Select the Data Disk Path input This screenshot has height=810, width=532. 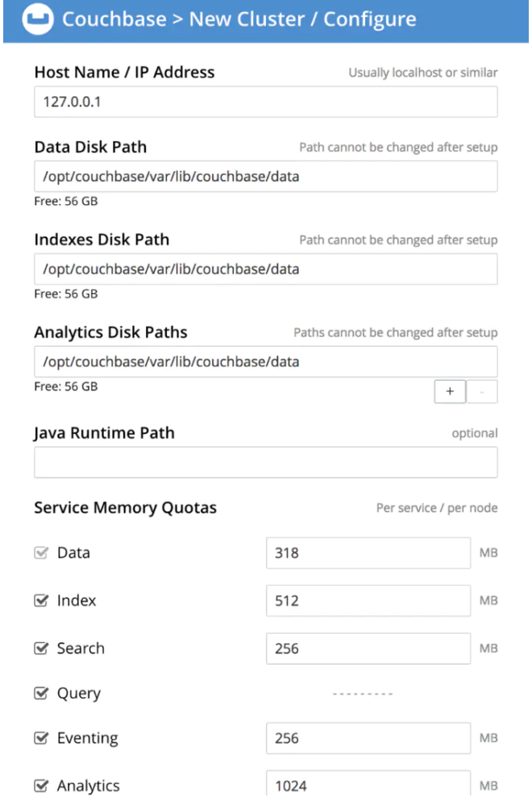pos(265,177)
